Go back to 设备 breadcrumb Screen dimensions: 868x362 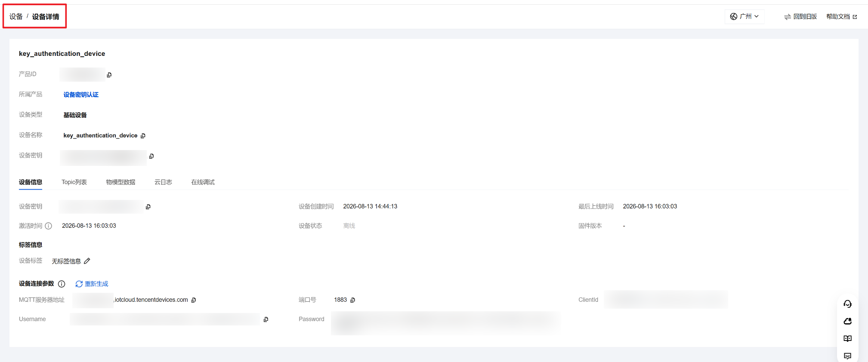pos(16,17)
